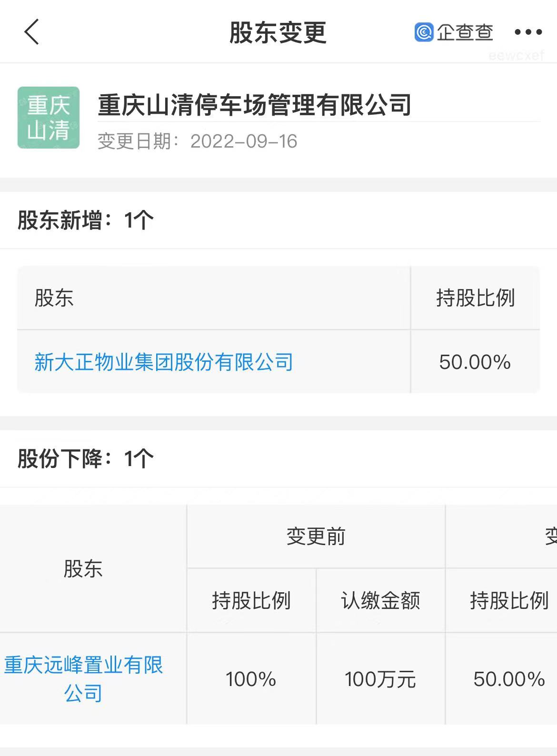Tap the 股东新增 section header
The height and width of the screenshot is (756, 557).
click(86, 220)
